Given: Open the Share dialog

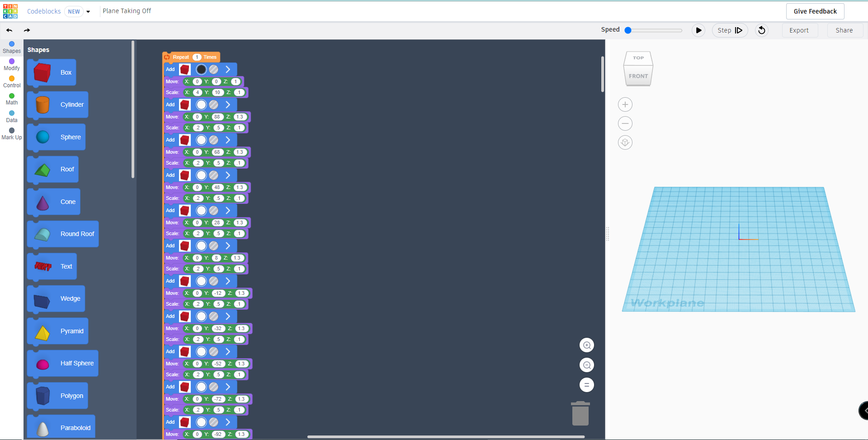Looking at the screenshot, I should [x=844, y=30].
